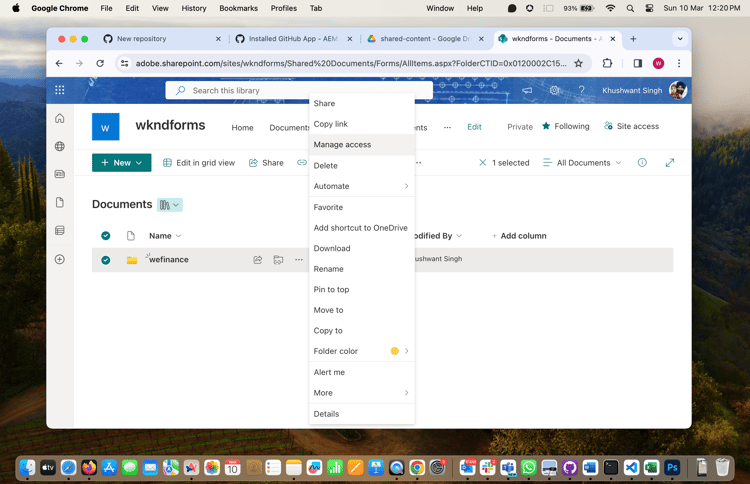Screen dimensions: 750x484
Task: Expand the Automate submenu
Action: (x=362, y=186)
